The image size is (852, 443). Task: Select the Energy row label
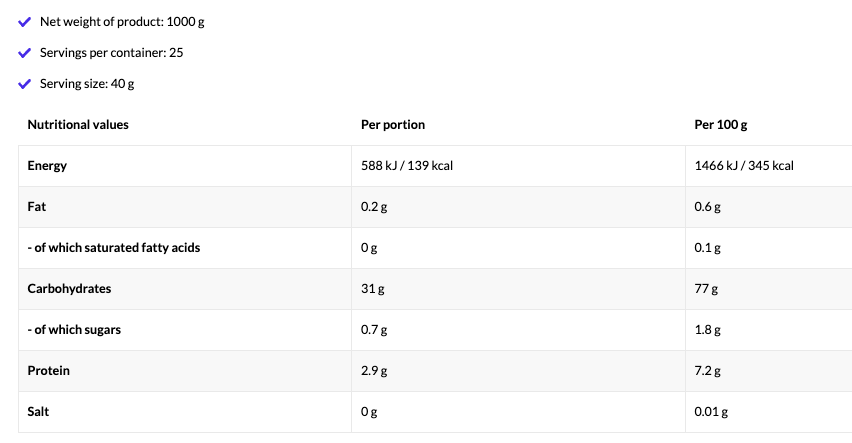(x=47, y=166)
